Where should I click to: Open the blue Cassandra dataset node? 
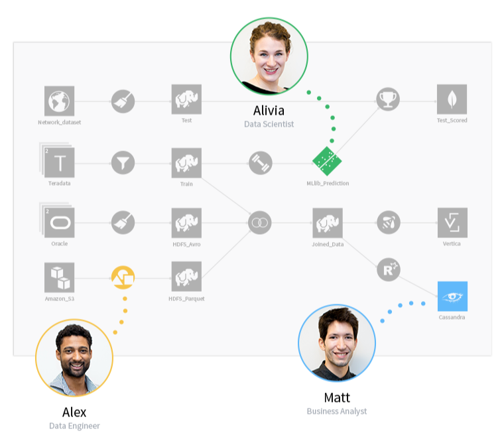coord(452,296)
